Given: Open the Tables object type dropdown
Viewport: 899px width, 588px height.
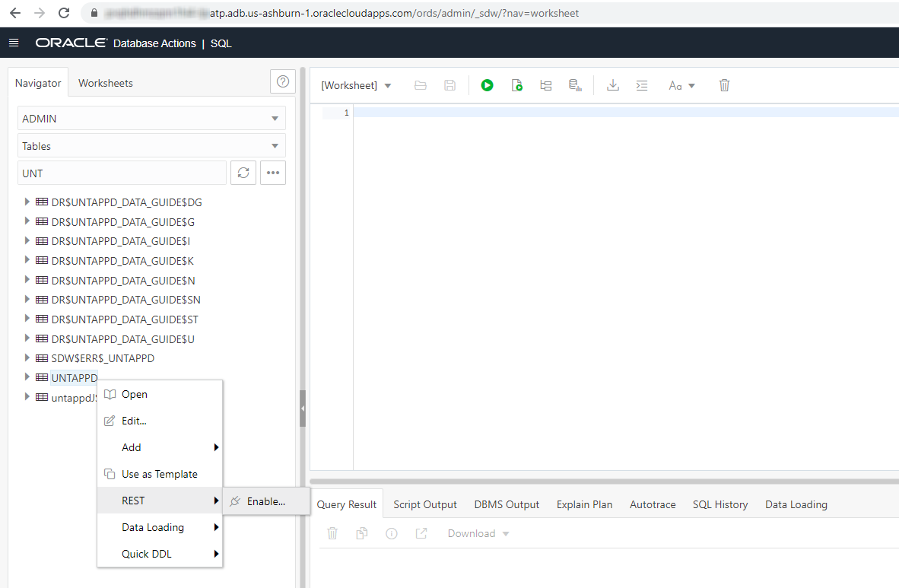Looking at the screenshot, I should (151, 146).
